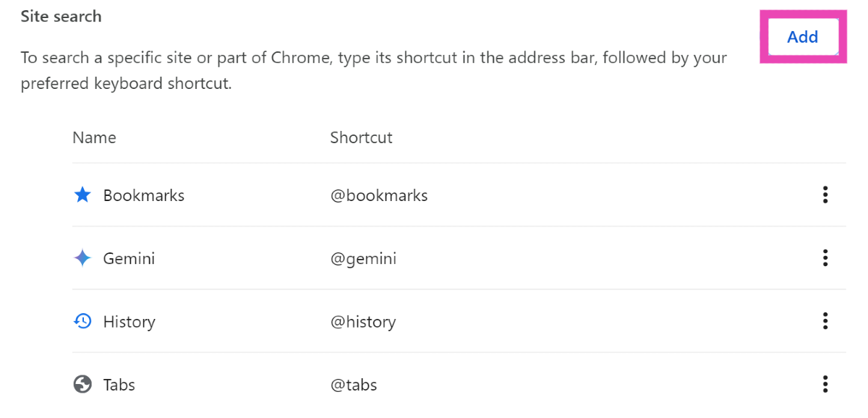Click the @bookmarks shortcut text
The height and width of the screenshot is (418, 868).
(379, 195)
